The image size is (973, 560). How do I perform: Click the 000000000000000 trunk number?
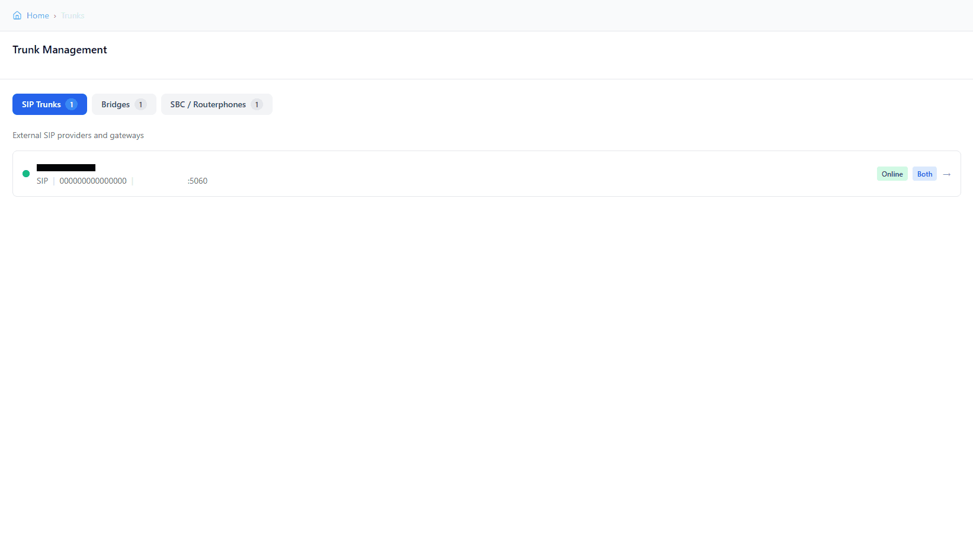click(x=93, y=181)
